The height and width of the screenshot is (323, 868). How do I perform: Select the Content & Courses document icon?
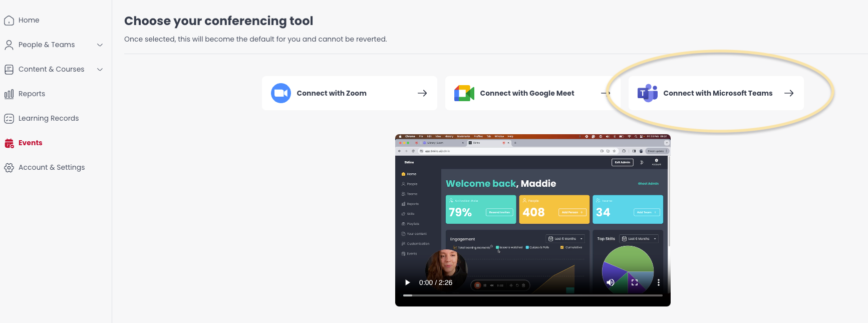9,70
